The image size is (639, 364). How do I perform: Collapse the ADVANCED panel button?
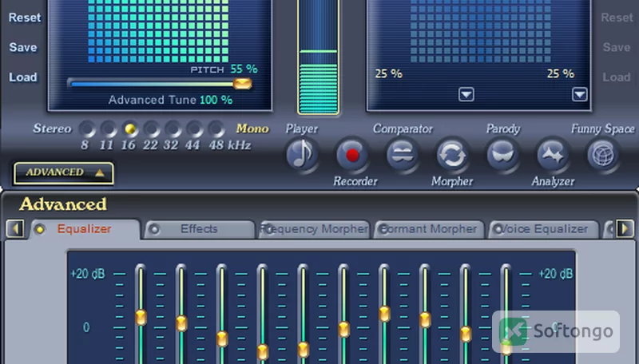pyautogui.click(x=64, y=173)
